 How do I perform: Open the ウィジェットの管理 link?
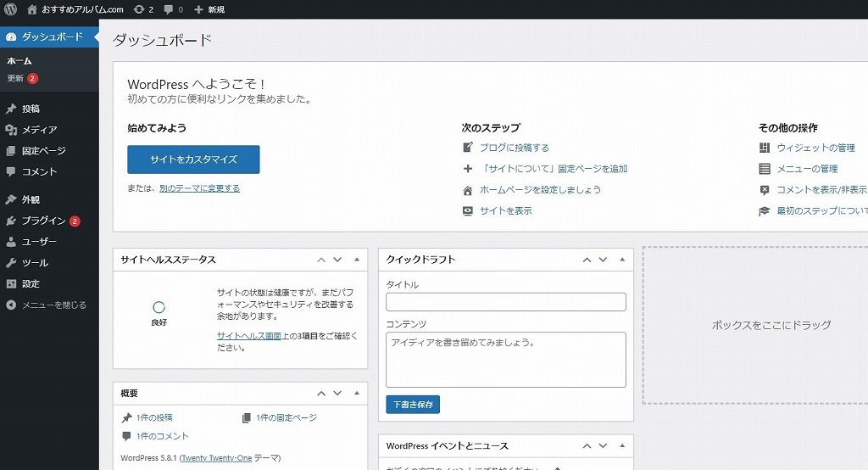pyautogui.click(x=816, y=148)
